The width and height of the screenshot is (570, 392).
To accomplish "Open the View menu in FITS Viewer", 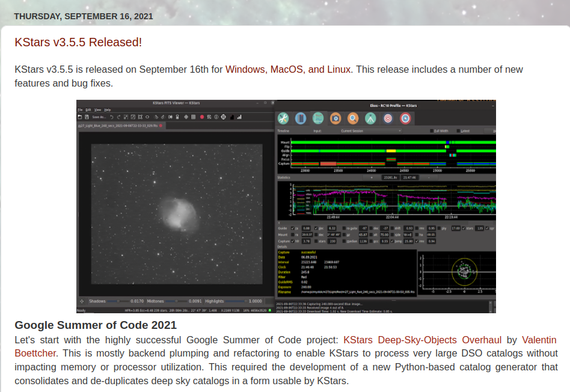I will point(98,110).
